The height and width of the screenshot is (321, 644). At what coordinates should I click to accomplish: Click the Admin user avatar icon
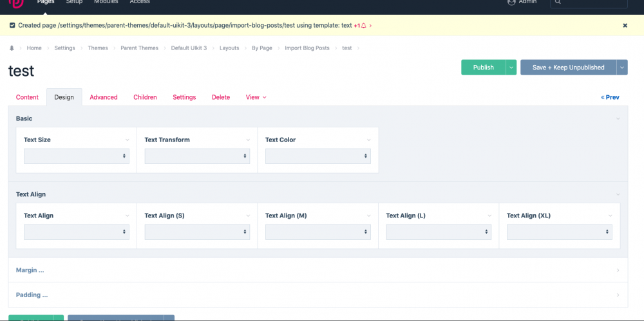click(511, 2)
